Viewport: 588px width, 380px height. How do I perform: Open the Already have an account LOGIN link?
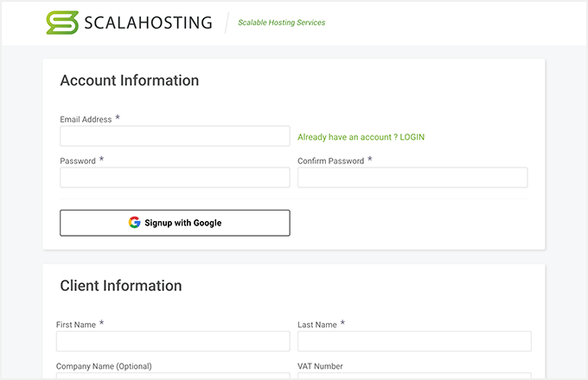click(x=361, y=137)
